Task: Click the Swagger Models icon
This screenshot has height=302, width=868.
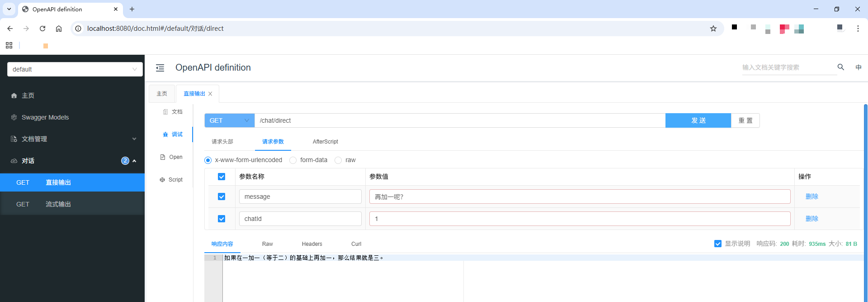Action: coord(14,117)
